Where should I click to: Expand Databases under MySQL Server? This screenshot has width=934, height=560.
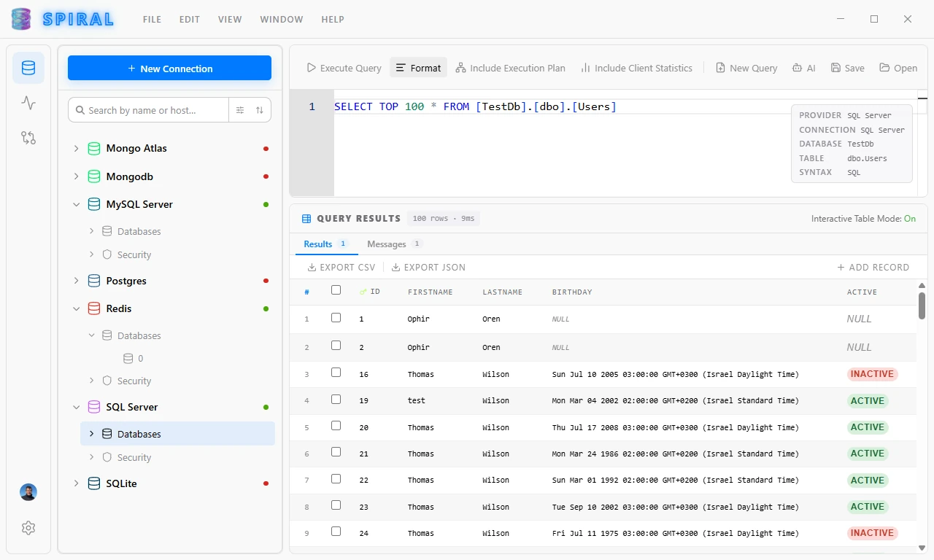click(91, 231)
